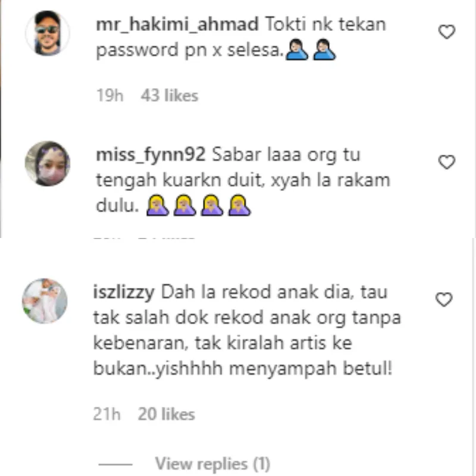Like mr_hakimi_ahmad's comment with heart icon

pyautogui.click(x=447, y=32)
